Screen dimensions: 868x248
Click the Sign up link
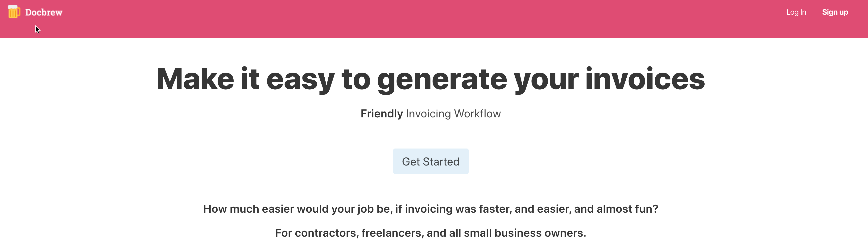835,12
